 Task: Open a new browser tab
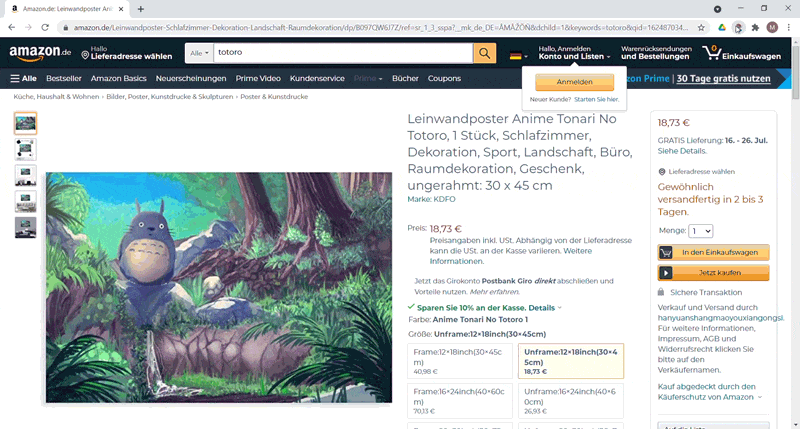click(141, 9)
